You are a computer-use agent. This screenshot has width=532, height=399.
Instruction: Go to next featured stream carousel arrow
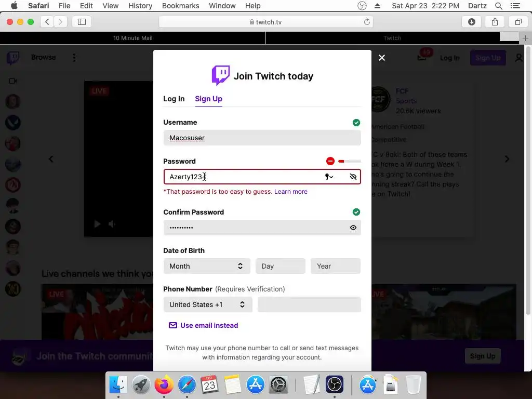[507, 159]
